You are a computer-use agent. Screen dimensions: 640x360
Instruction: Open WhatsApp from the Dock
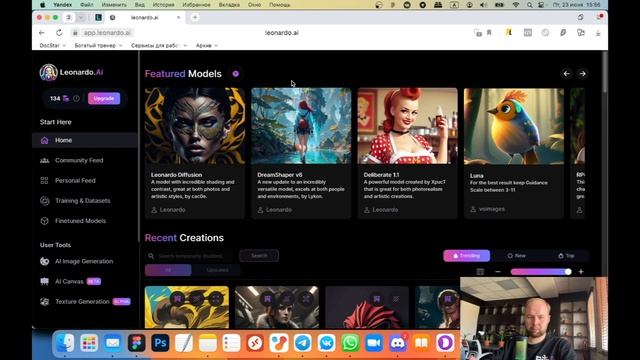pos(350,343)
